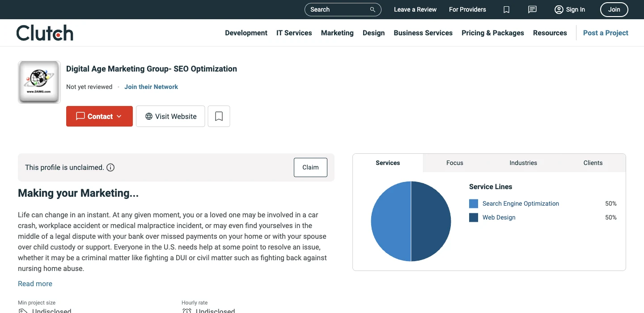644x313 pixels.
Task: Click the 'Making your Marketing...' heading
Action: (78, 193)
